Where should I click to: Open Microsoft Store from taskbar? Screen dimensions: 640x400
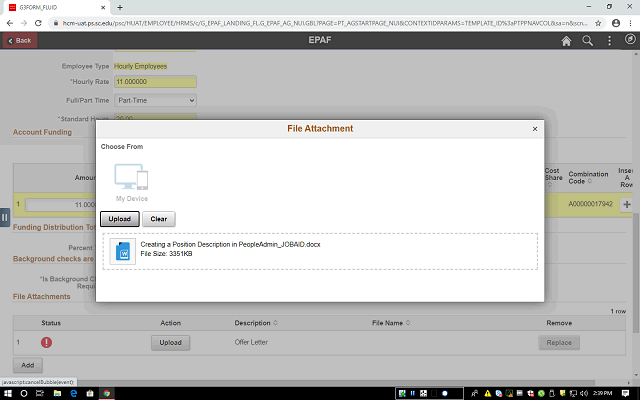point(90,393)
